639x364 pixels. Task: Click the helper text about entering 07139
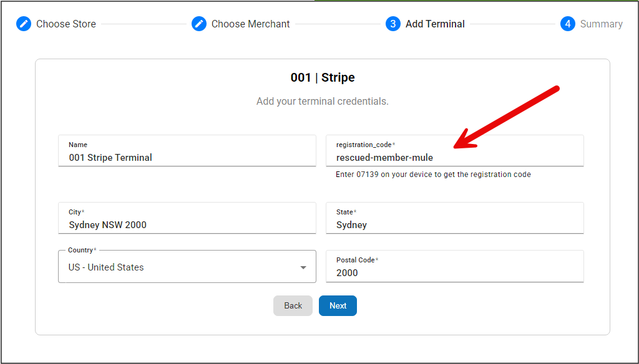point(433,175)
